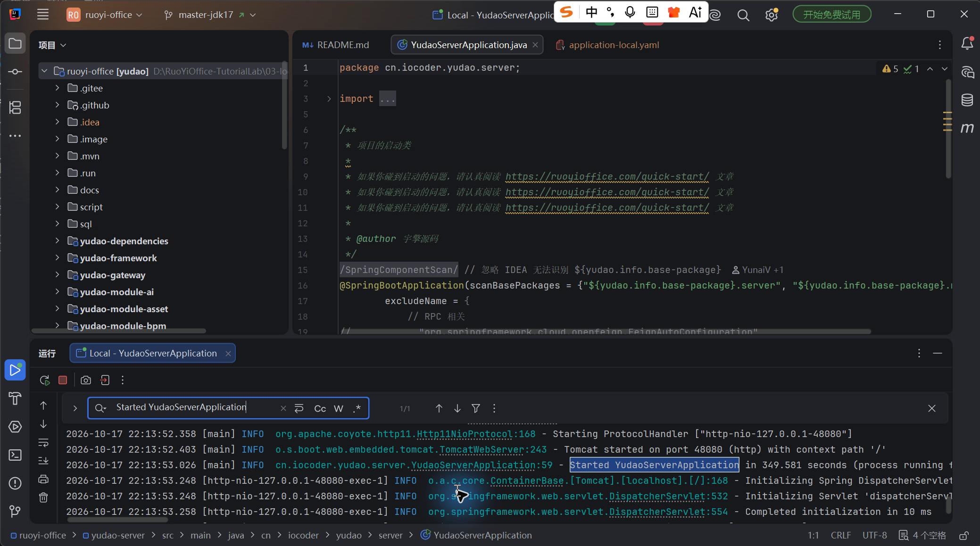Open the Maven tool window
This screenshot has width=980, height=546.
click(967, 128)
